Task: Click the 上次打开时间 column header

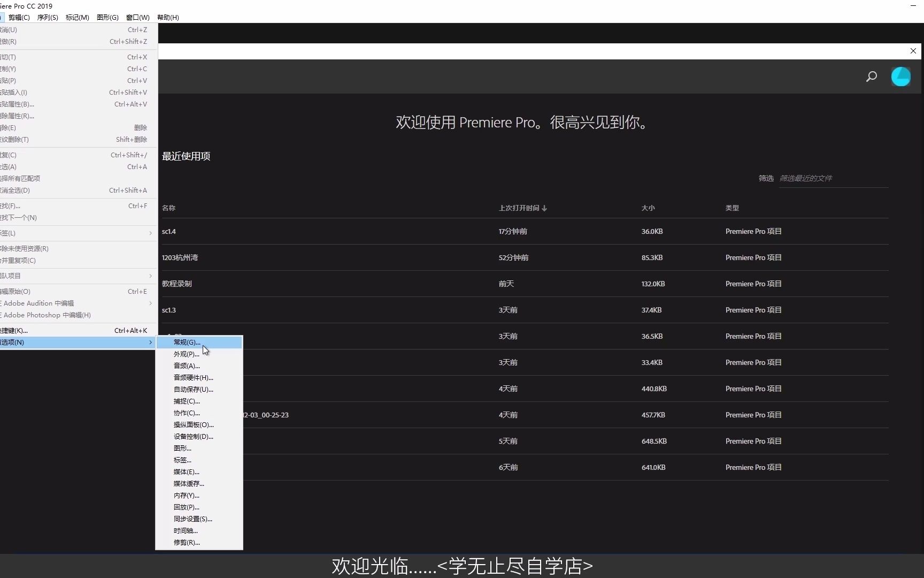Action: 519,208
